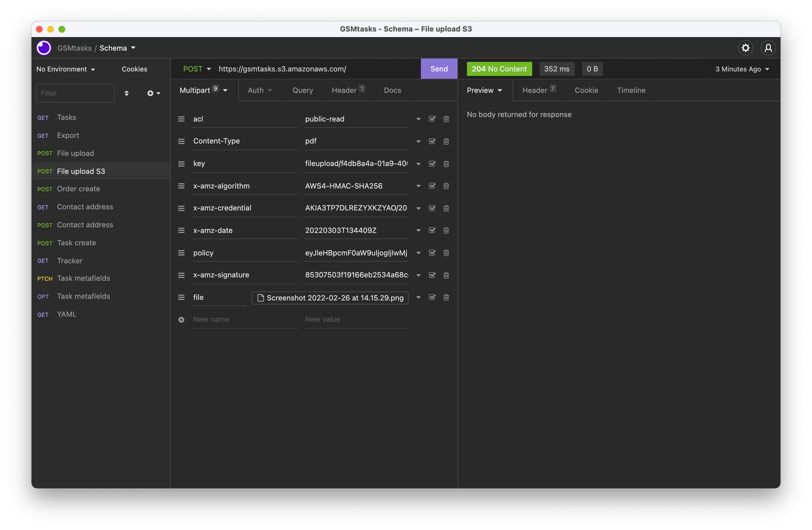Image resolution: width=812 pixels, height=530 pixels.
Task: Toggle the Content-Type field checkbox
Action: coord(432,140)
